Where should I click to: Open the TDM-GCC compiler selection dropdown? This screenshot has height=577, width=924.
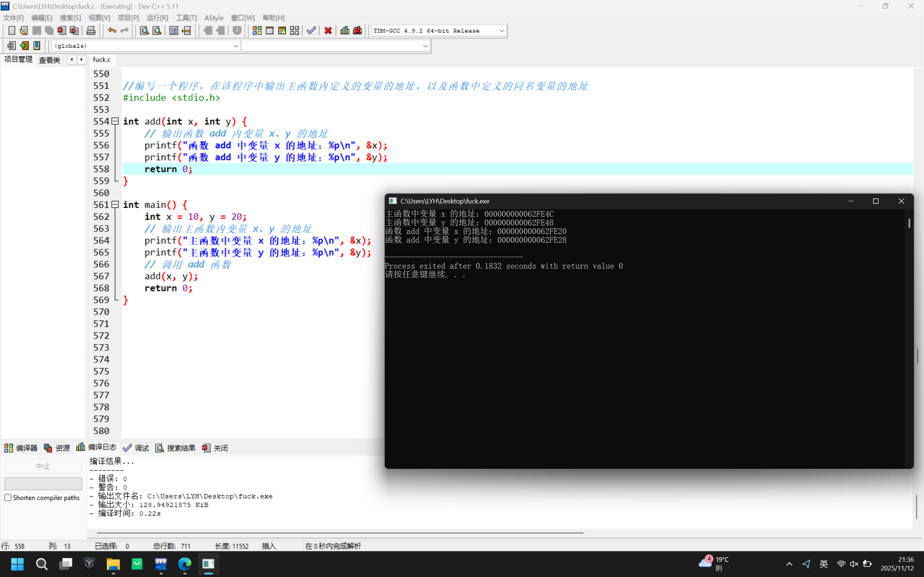click(502, 31)
